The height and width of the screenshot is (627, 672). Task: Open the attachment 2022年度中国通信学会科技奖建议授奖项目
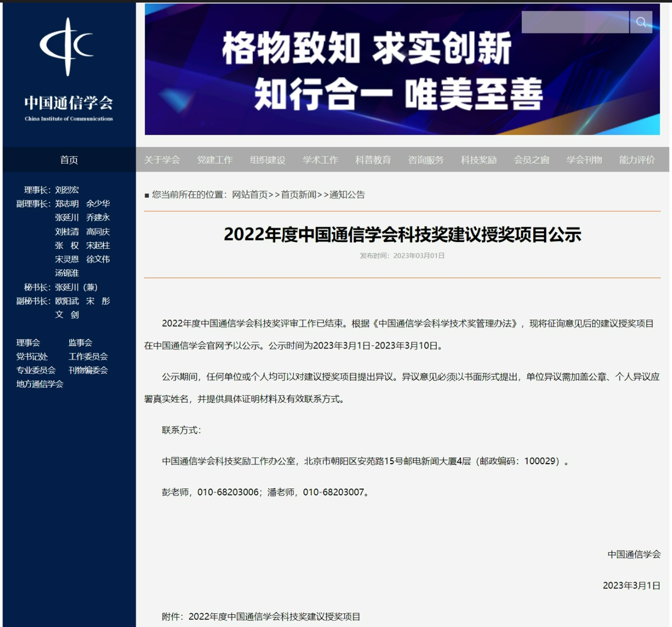(x=274, y=617)
